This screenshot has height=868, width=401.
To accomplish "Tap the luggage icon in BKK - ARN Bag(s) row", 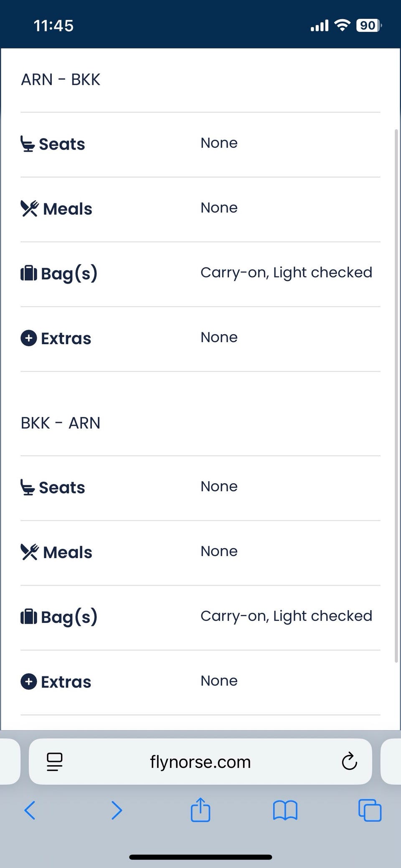I will [28, 617].
